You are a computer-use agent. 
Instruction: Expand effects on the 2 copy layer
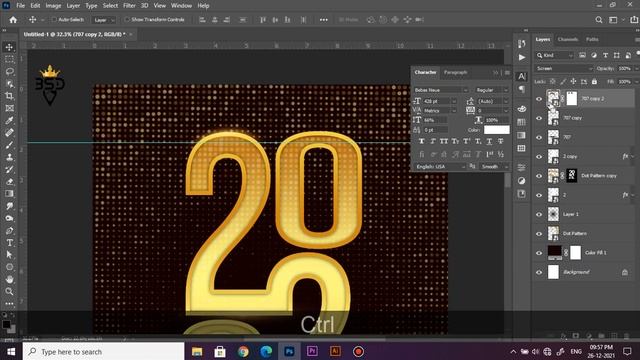(x=633, y=156)
